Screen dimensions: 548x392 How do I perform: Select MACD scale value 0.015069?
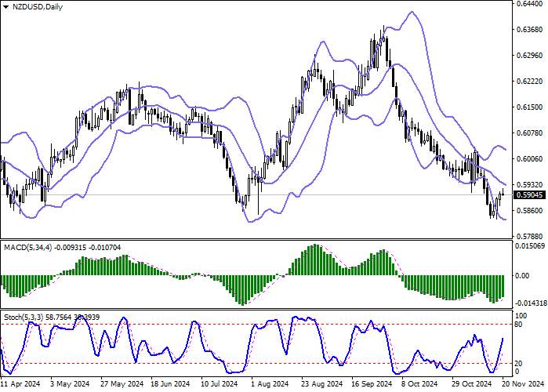(x=530, y=246)
